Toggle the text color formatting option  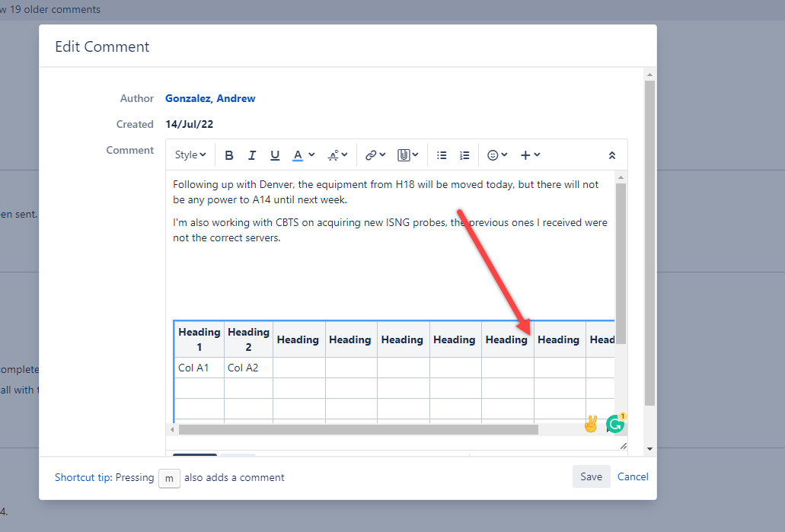coord(299,155)
